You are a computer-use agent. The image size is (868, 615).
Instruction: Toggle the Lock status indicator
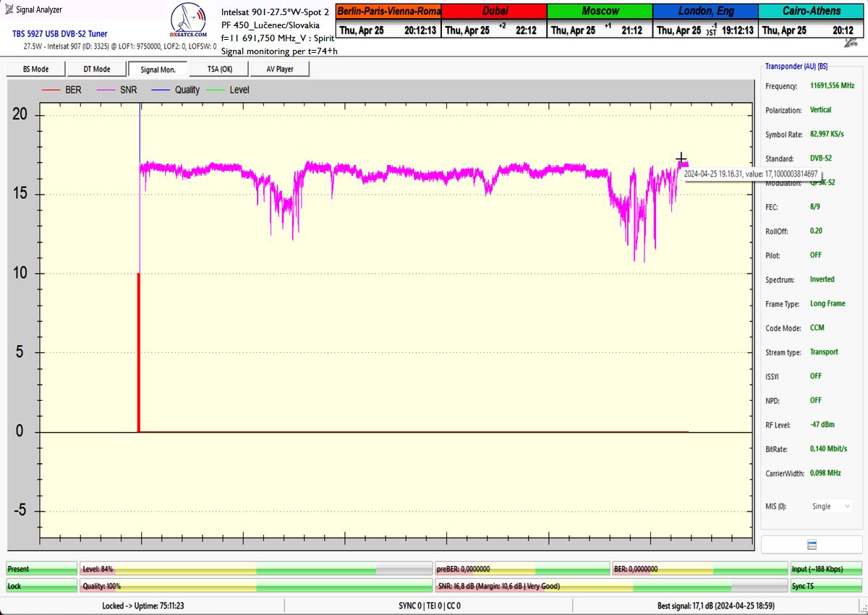[x=41, y=586]
